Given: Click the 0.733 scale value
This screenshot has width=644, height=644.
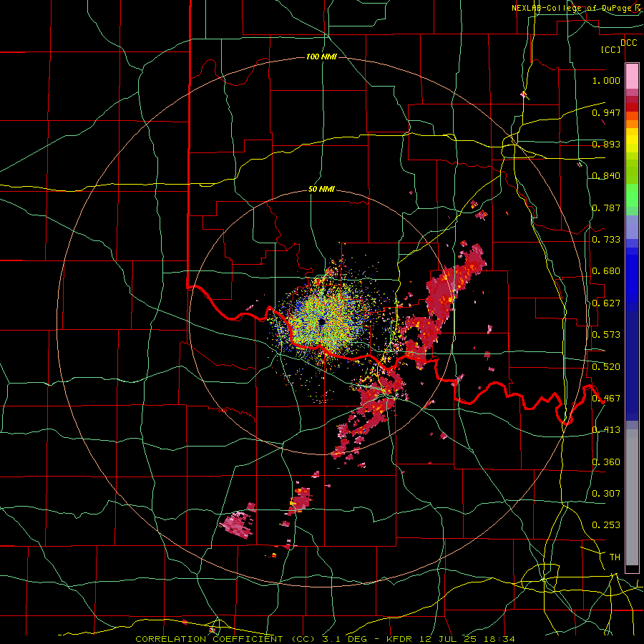Looking at the screenshot, I should (606, 240).
